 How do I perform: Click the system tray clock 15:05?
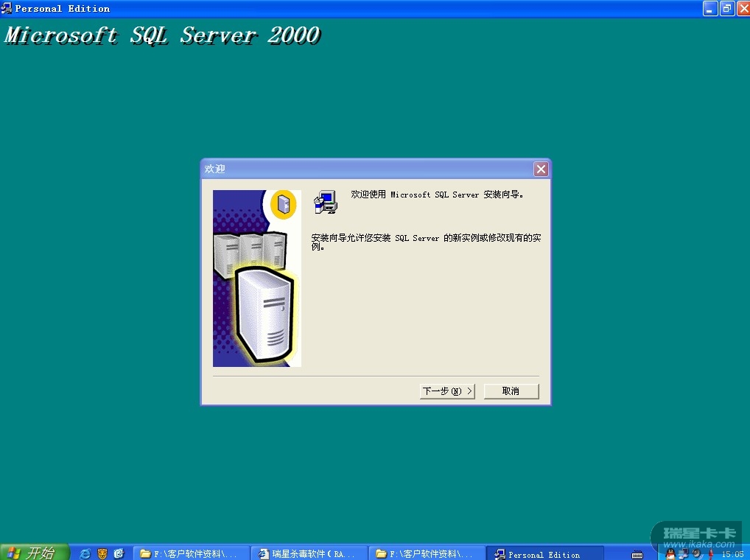coord(732,554)
